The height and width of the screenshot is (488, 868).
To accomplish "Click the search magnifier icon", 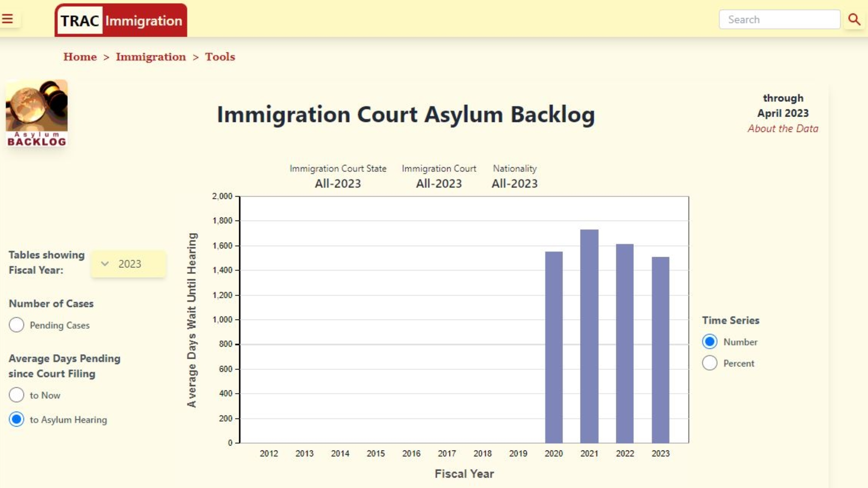I will coord(854,19).
